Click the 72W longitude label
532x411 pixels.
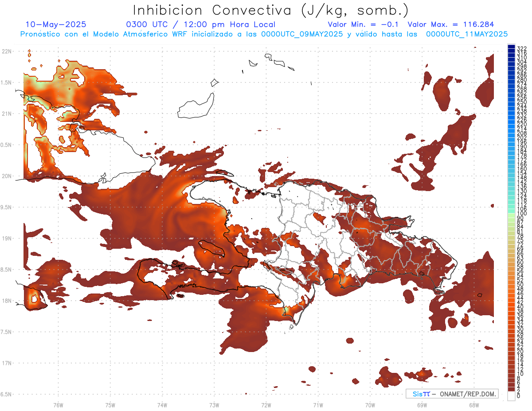pos(266,405)
